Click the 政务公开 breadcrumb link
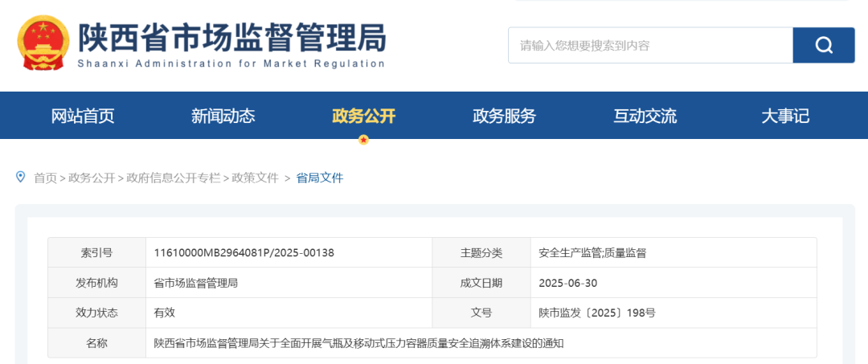The height and width of the screenshot is (364, 868). pos(92,178)
